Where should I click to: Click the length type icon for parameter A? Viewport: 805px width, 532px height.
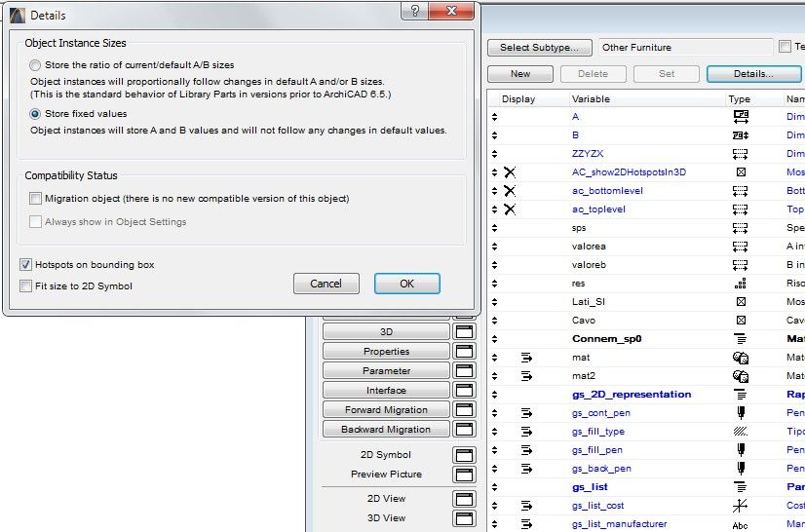(x=741, y=117)
